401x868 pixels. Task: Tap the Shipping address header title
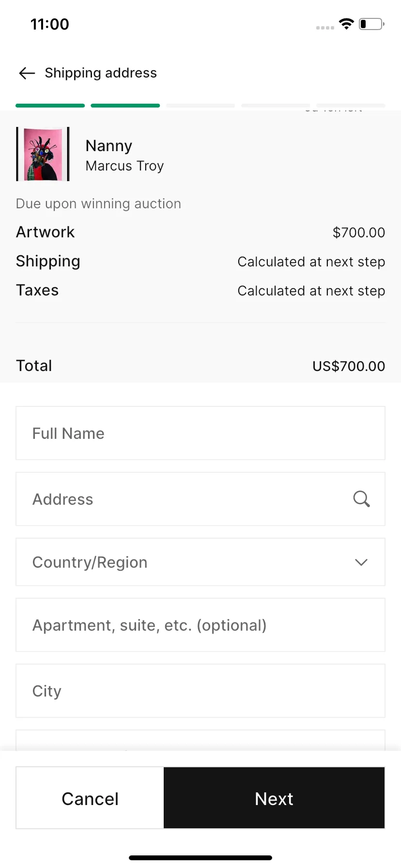coord(101,73)
